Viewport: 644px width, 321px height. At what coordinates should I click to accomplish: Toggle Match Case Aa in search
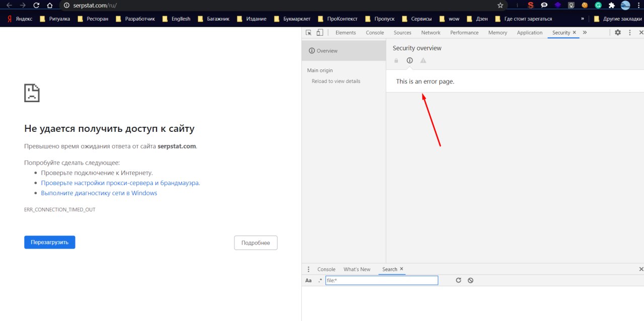click(308, 280)
